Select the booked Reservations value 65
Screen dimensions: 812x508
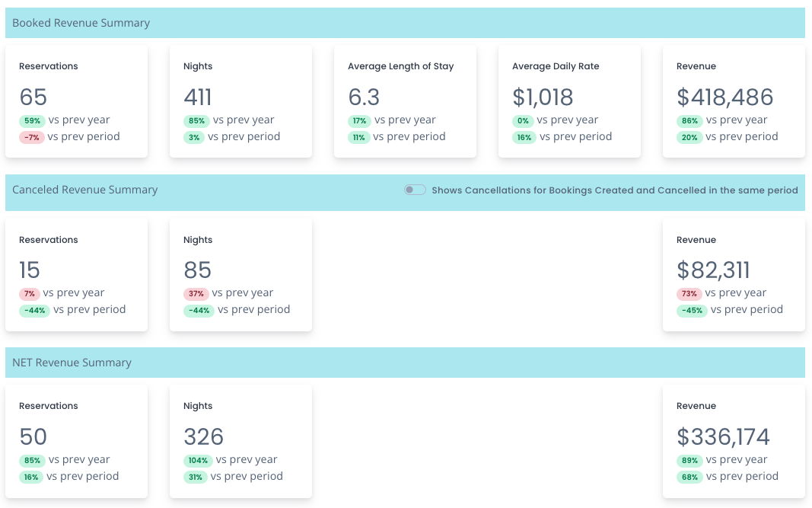click(33, 97)
